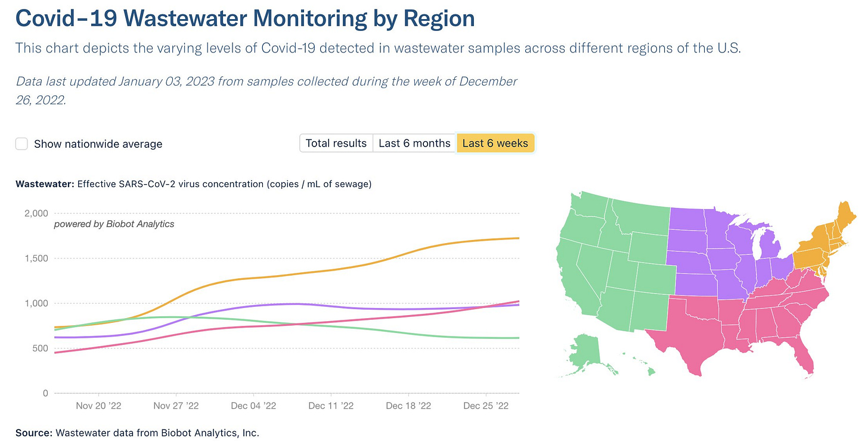This screenshot has width=868, height=442.
Task: Click the powered by Biobot Analytics text
Action: point(114,224)
